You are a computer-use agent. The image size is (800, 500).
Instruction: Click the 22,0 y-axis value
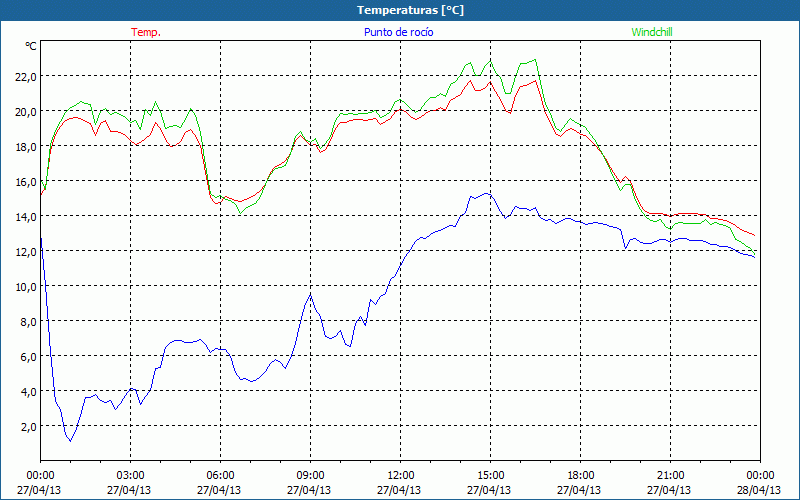25,77
